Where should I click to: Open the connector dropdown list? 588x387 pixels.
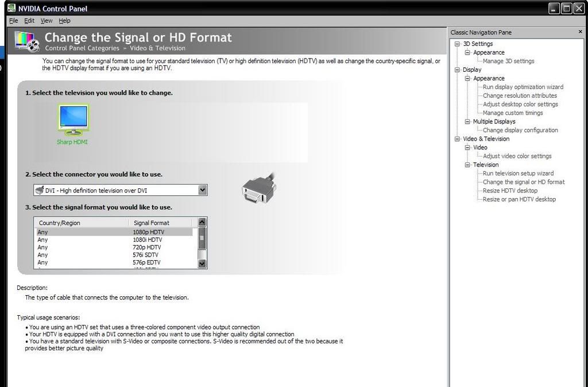click(203, 190)
